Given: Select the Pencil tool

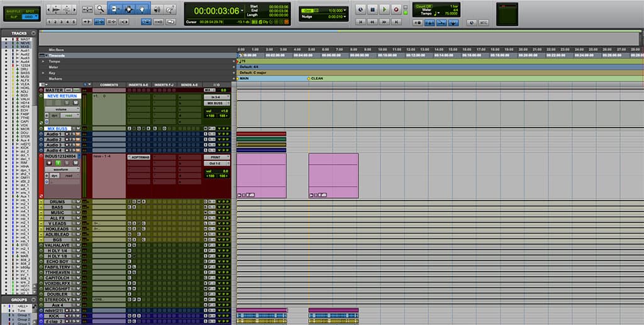Looking at the screenshot, I should [170, 9].
